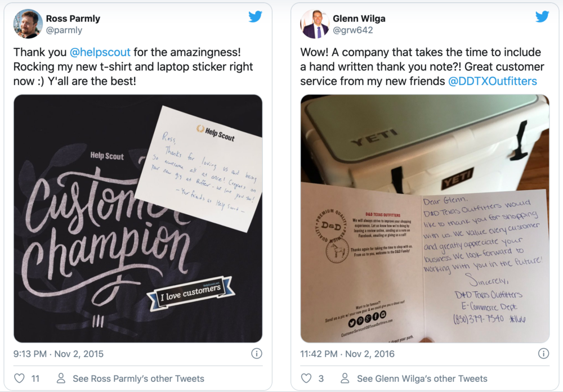563x392 pixels.
Task: Click the Glenn Wilga display name
Action: (x=359, y=19)
